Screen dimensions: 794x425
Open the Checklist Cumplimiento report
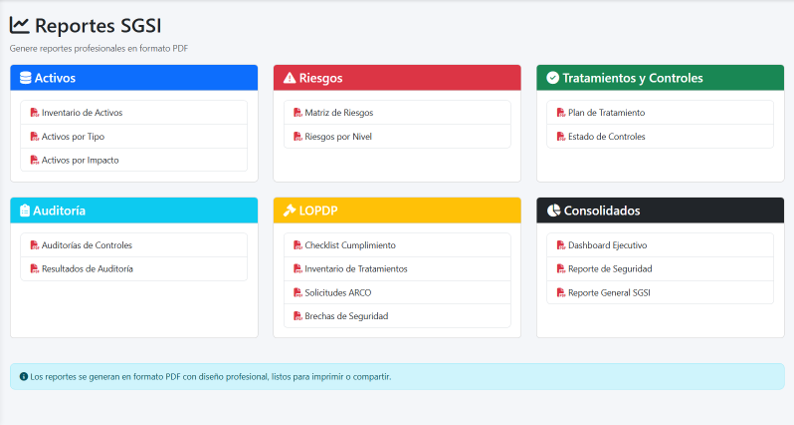[x=397, y=245]
